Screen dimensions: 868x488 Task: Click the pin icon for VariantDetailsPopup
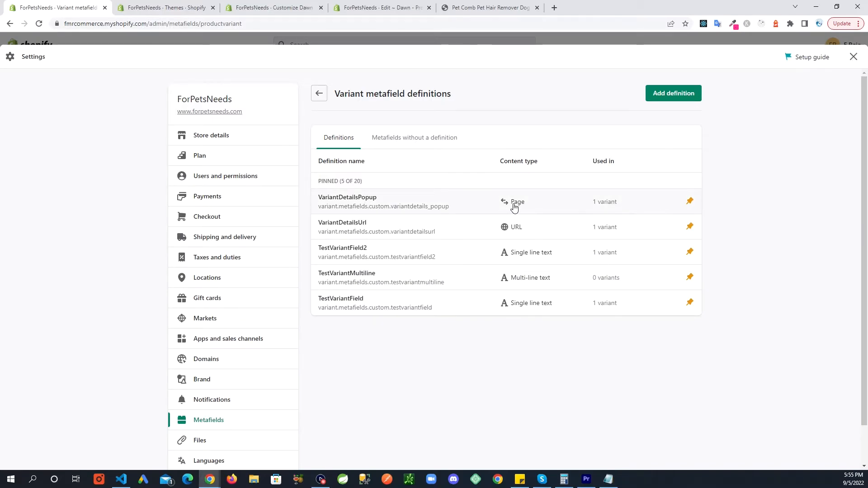coord(690,200)
